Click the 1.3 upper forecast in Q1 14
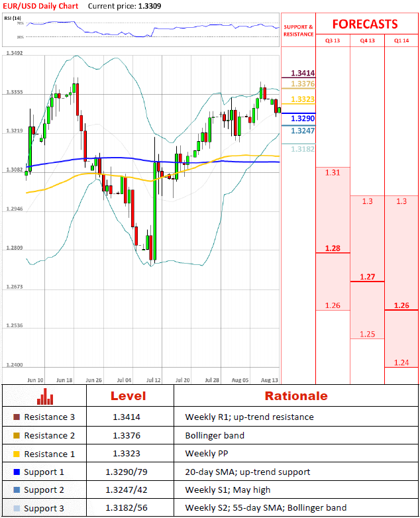 [x=401, y=201]
